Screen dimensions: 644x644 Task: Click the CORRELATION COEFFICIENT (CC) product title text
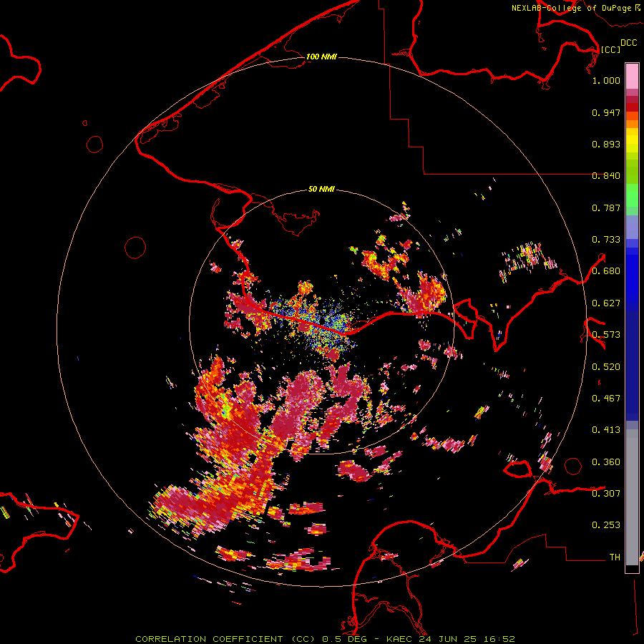[x=225, y=639]
